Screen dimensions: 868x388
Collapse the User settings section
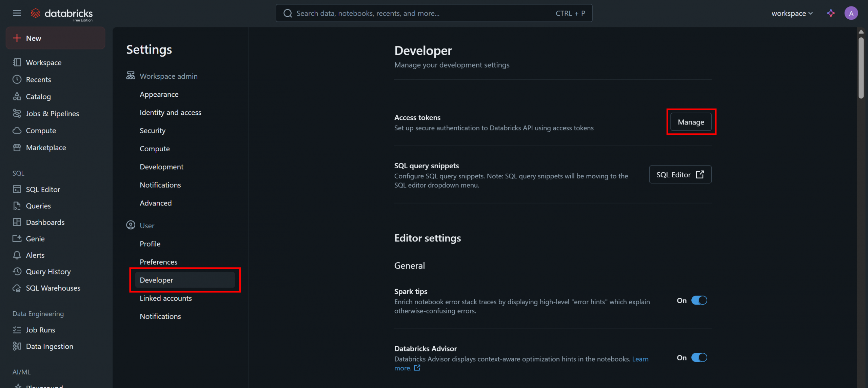[x=146, y=225]
